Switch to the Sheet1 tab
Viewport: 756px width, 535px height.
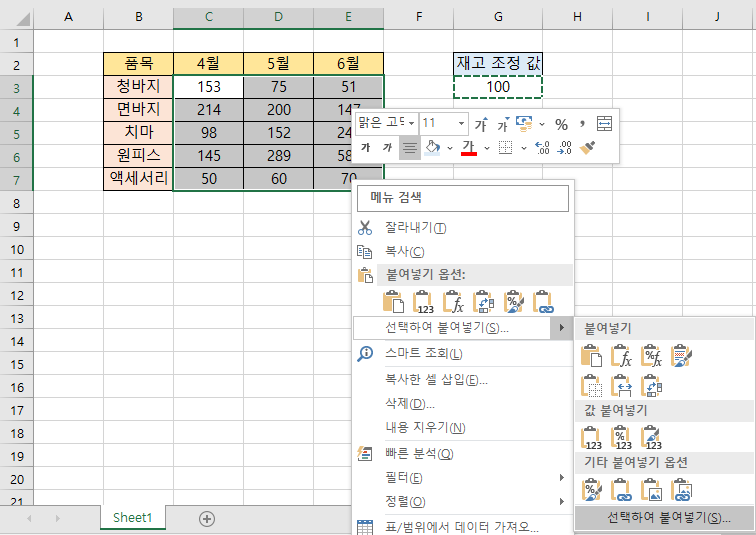tap(133, 518)
